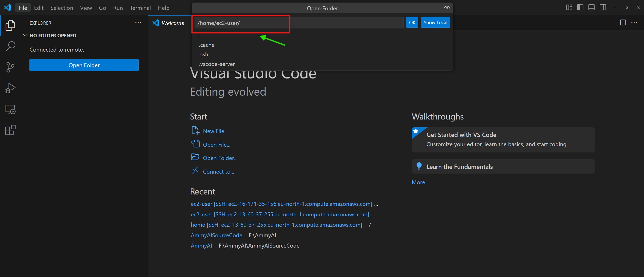Screen dimensions: 644x277
Task: Open the Search view in activity bar
Action: (x=10, y=46)
